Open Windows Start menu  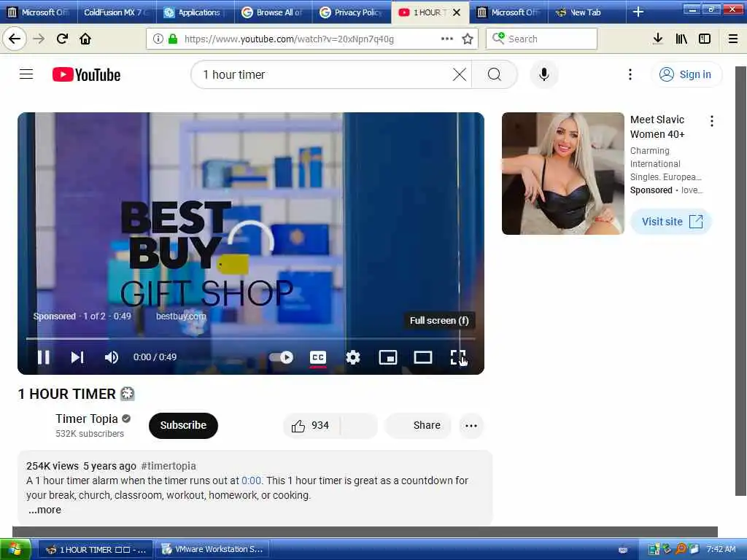pos(15,550)
